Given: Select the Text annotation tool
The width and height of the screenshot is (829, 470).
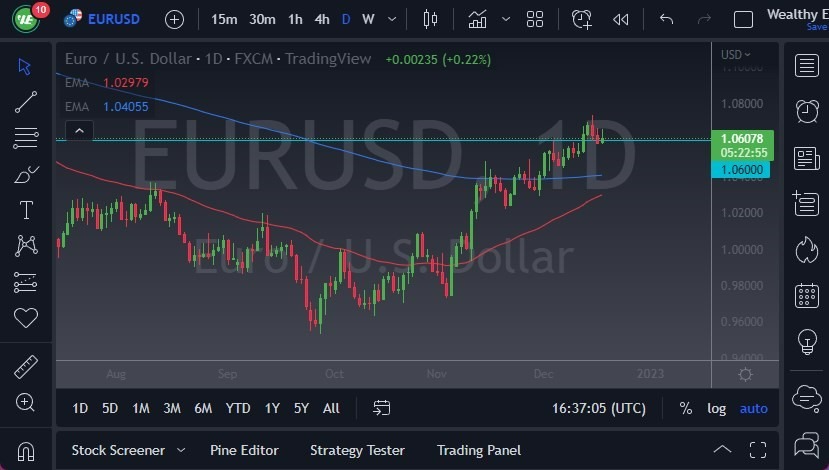Looking at the screenshot, I should click(26, 210).
